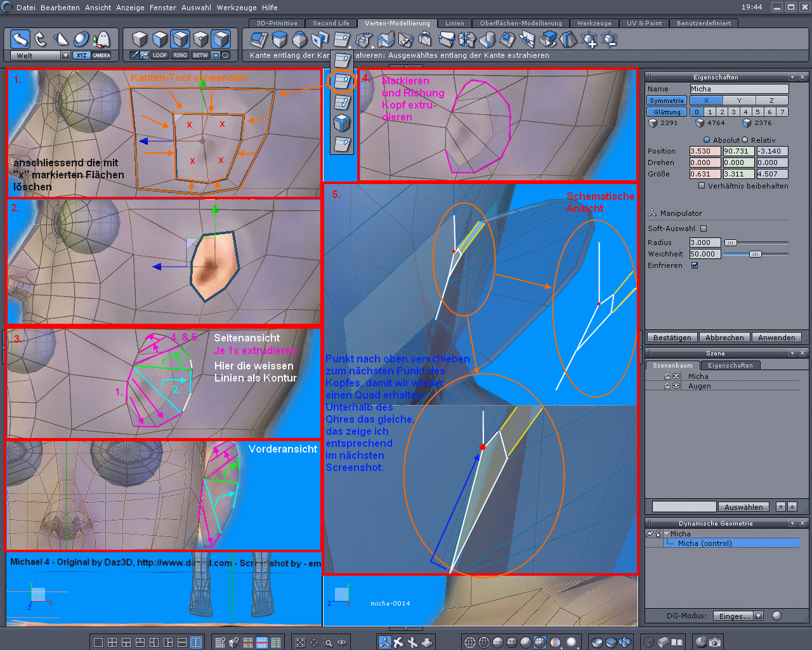Select the Relativ radio option
812x650 pixels.
[745, 140]
